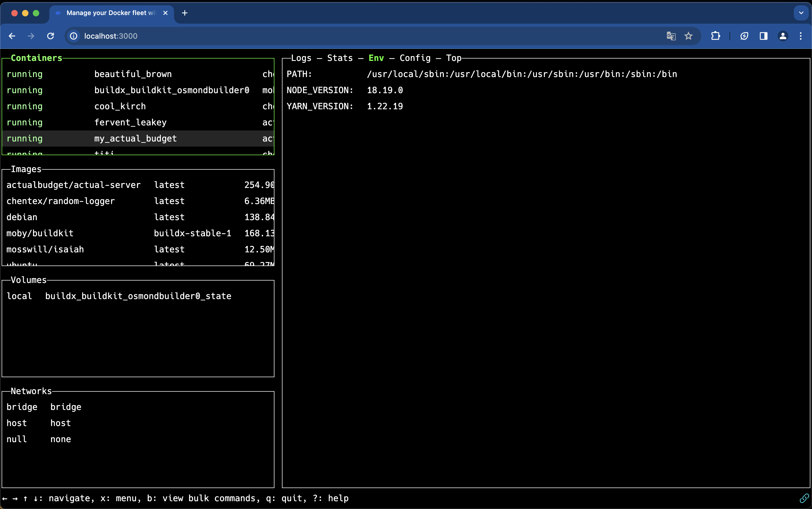Expand the tab search chevron

801,13
